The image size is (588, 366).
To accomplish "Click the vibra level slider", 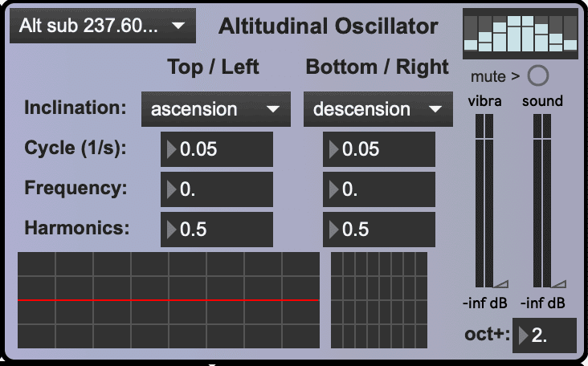I will coord(485,201).
